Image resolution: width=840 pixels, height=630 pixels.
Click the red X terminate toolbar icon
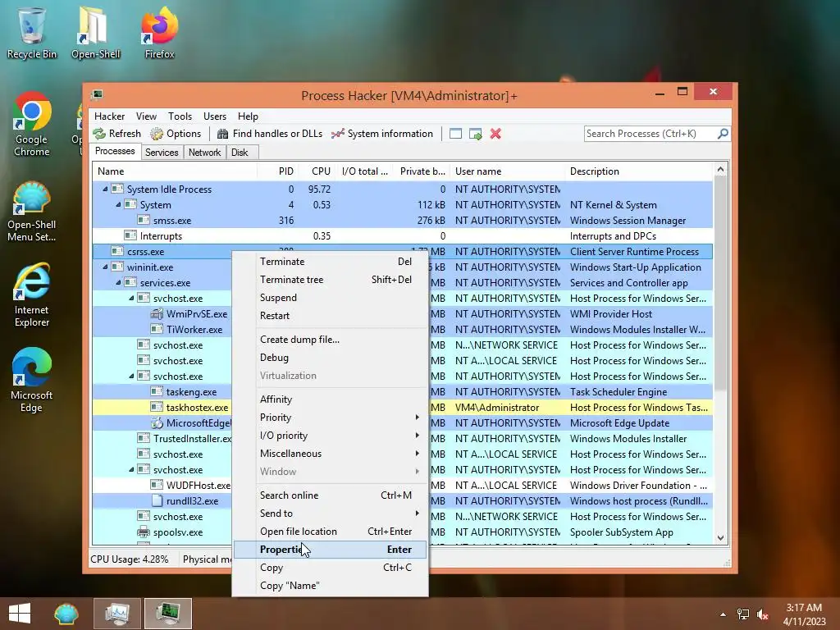click(495, 134)
